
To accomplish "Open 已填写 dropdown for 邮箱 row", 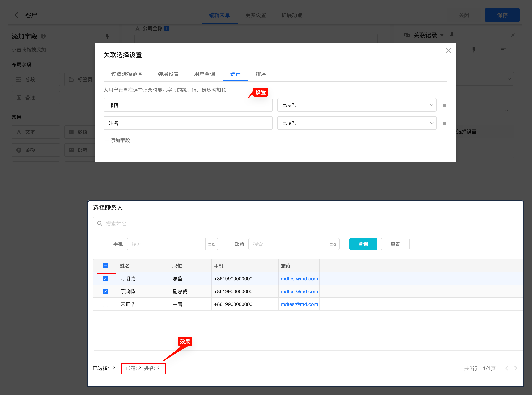I will pyautogui.click(x=356, y=105).
